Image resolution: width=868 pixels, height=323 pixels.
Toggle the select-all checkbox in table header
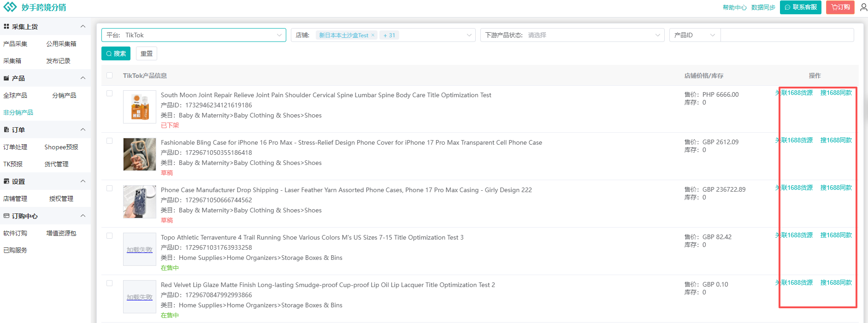[109, 75]
